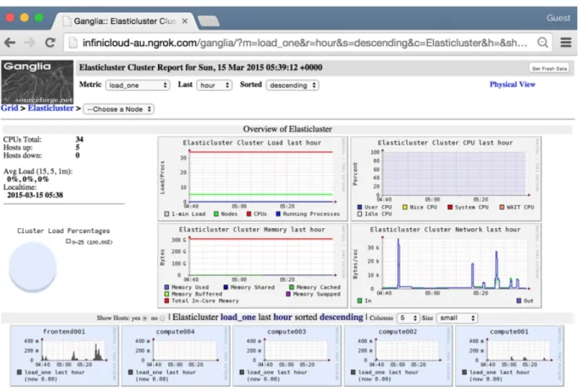Click the page icon beside the URL
Viewport: 578px width, 392px height.
73,43
